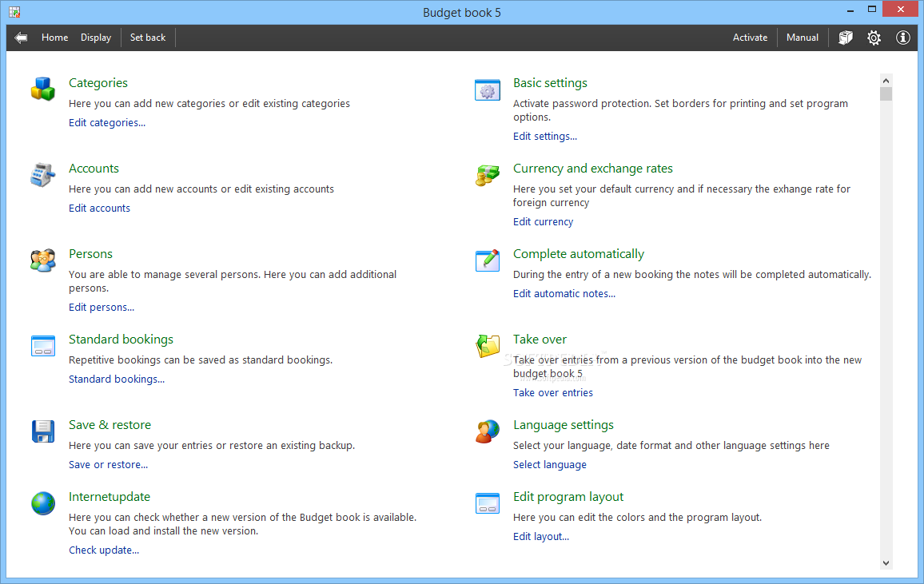Click the Edit program layout window icon
This screenshot has height=584, width=924.
coord(488,503)
